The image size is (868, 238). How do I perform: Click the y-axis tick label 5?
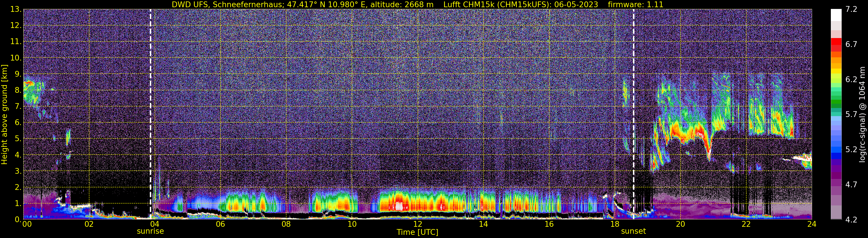pyautogui.click(x=18, y=139)
